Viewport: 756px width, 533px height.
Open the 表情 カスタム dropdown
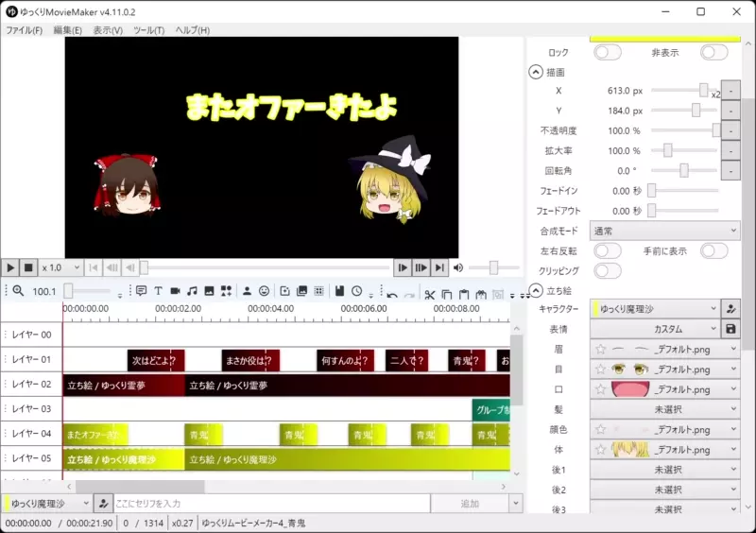655,329
